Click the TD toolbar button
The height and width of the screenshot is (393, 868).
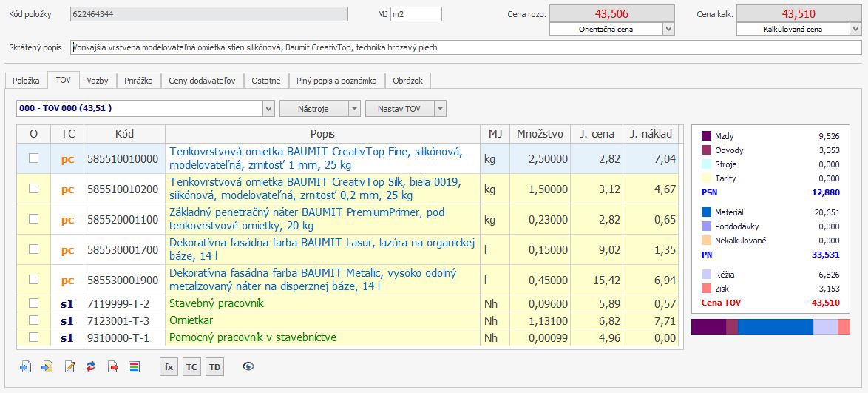[215, 366]
